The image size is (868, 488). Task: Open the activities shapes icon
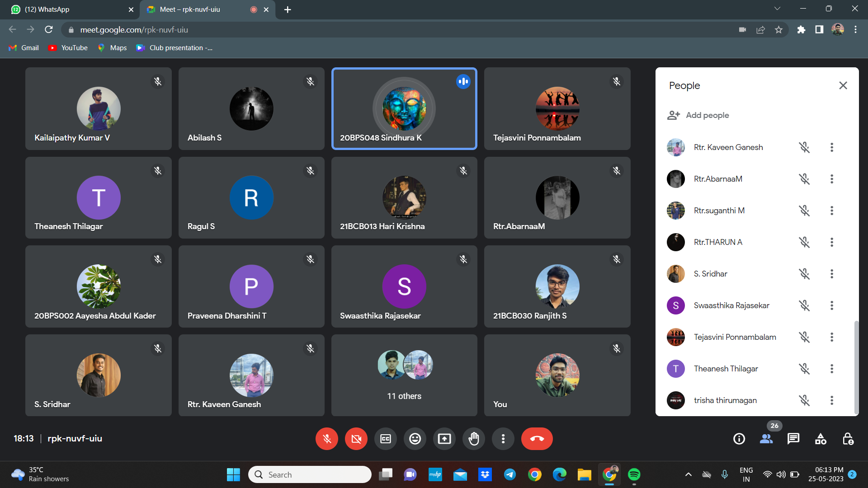pos(821,439)
